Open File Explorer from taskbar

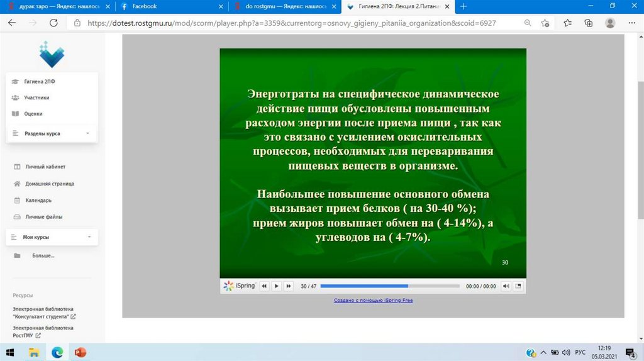[x=34, y=352]
